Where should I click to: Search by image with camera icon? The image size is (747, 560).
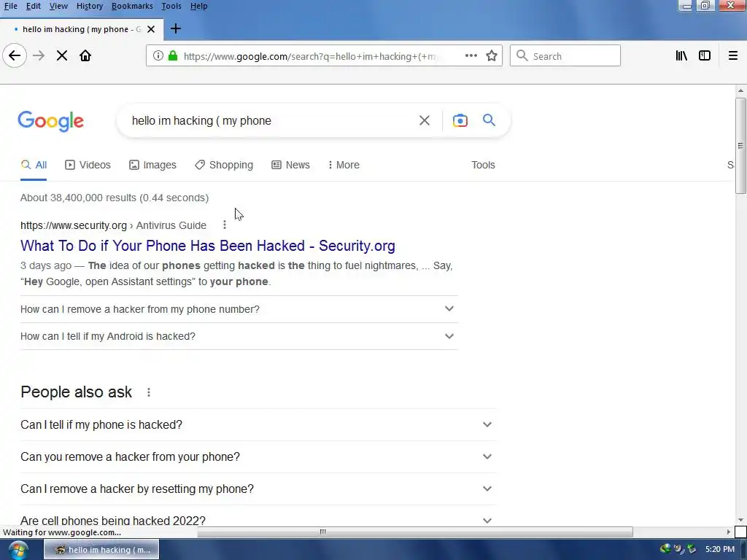point(460,120)
